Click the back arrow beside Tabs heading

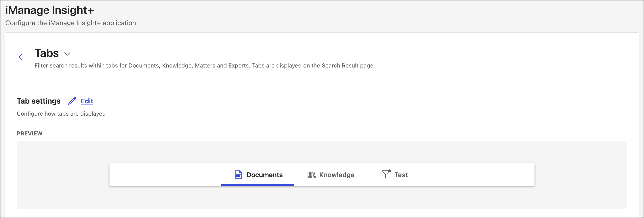tap(23, 57)
